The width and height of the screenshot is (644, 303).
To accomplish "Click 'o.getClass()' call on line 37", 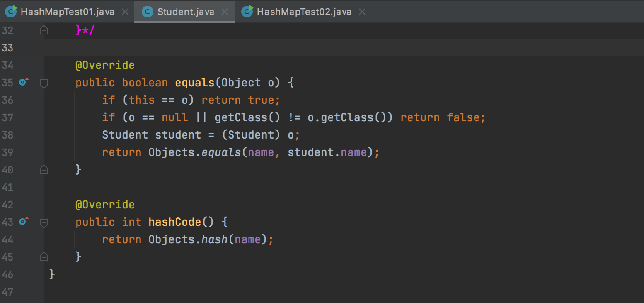I will pos(347,117).
